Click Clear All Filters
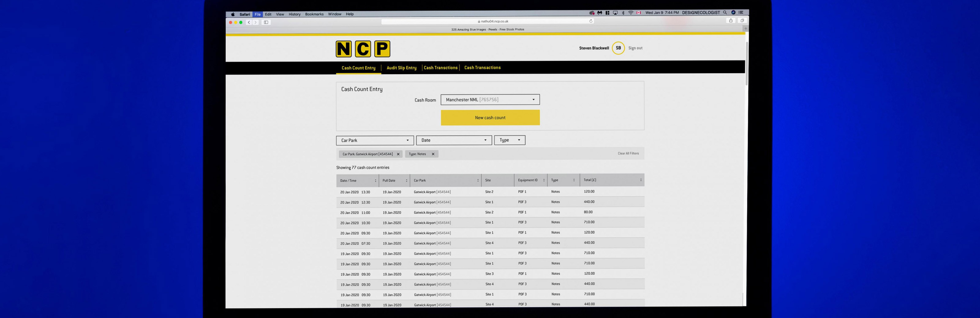 coord(628,153)
